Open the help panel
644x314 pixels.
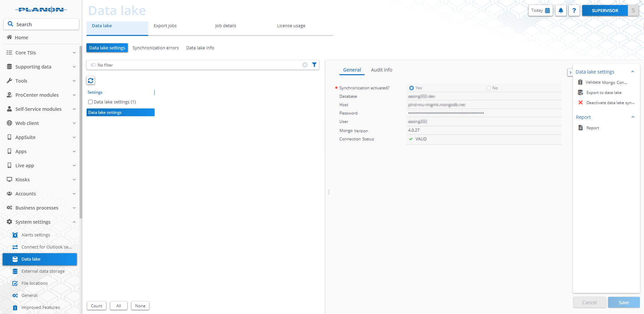point(574,10)
